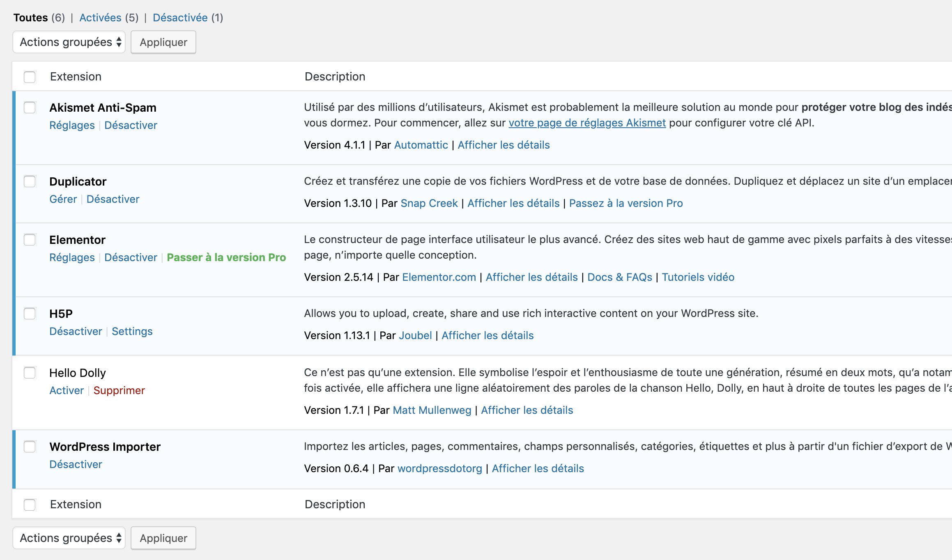Show the Toutes (6) plugin filter
Image resolution: width=952 pixels, height=560 pixels.
click(x=39, y=18)
